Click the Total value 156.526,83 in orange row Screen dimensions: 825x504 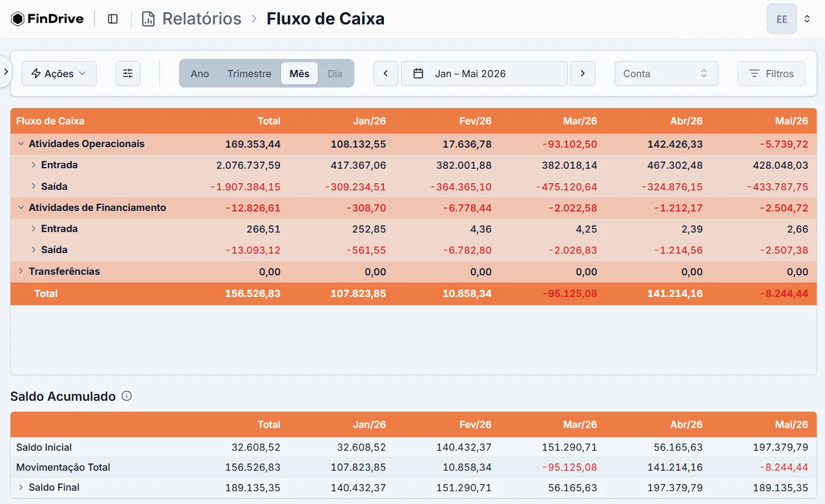pos(253,294)
